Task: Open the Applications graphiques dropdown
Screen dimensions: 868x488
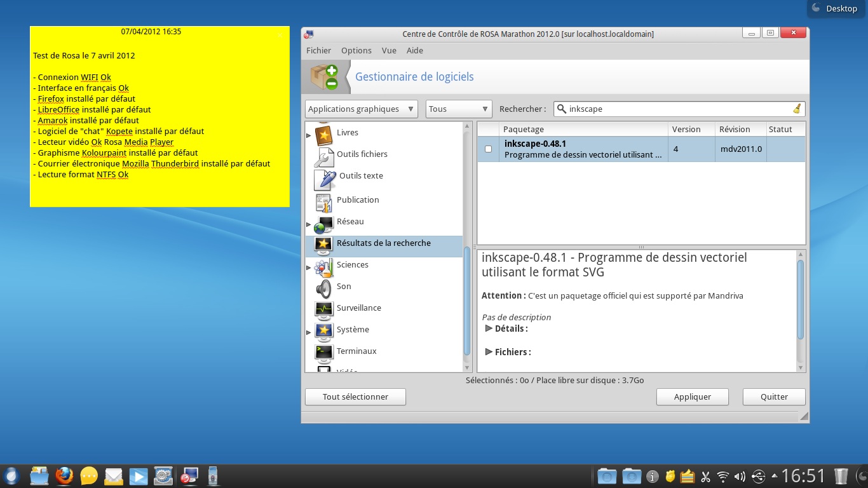Action: (x=361, y=109)
